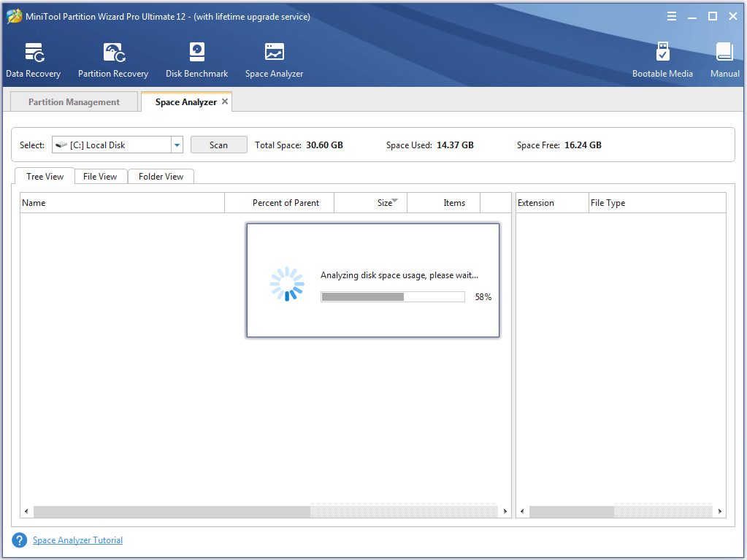Select the Space Analyzer tab

[x=185, y=102]
